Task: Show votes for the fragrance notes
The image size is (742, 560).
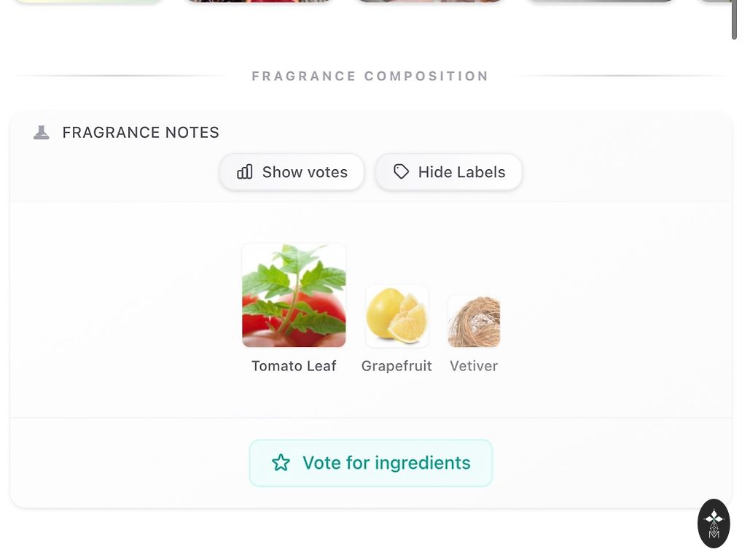Action: click(292, 172)
